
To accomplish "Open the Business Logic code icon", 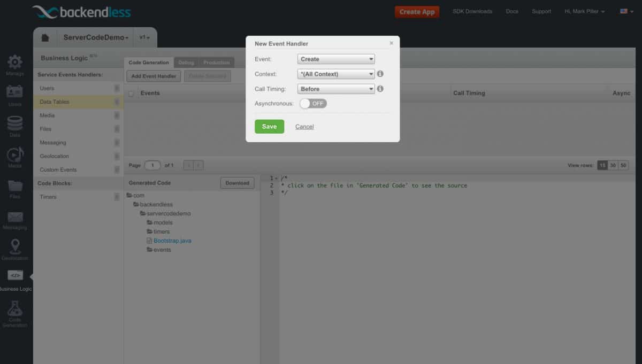I will tap(15, 276).
